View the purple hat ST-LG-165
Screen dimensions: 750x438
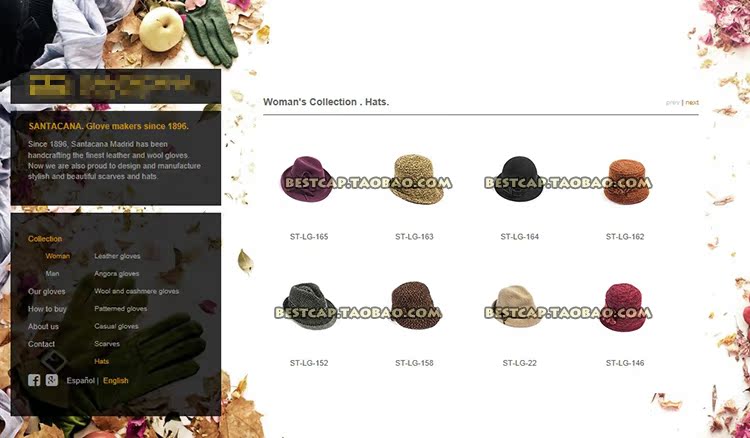307,179
